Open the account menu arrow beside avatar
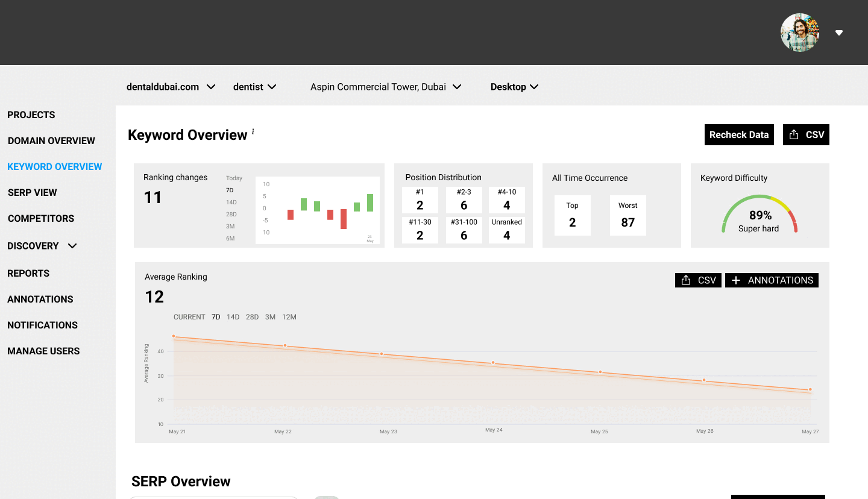The height and width of the screenshot is (499, 868). tap(839, 33)
